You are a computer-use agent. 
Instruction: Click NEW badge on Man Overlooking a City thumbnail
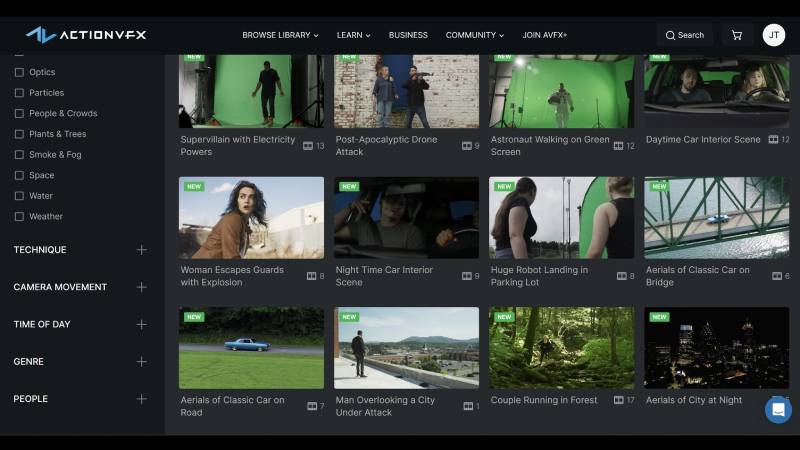[x=349, y=317]
